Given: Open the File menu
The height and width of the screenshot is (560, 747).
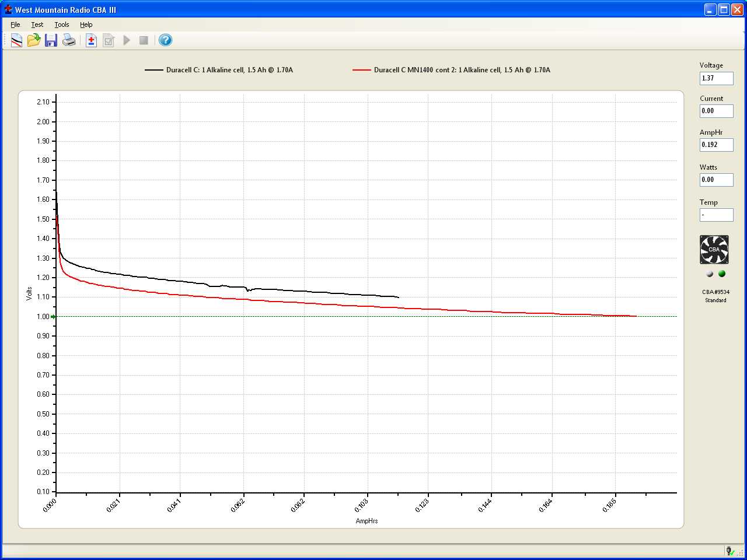Looking at the screenshot, I should tap(15, 24).
